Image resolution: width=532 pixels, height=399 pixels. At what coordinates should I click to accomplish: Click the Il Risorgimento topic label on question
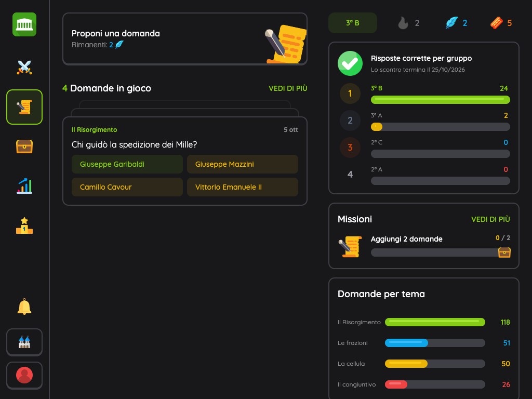(x=95, y=129)
